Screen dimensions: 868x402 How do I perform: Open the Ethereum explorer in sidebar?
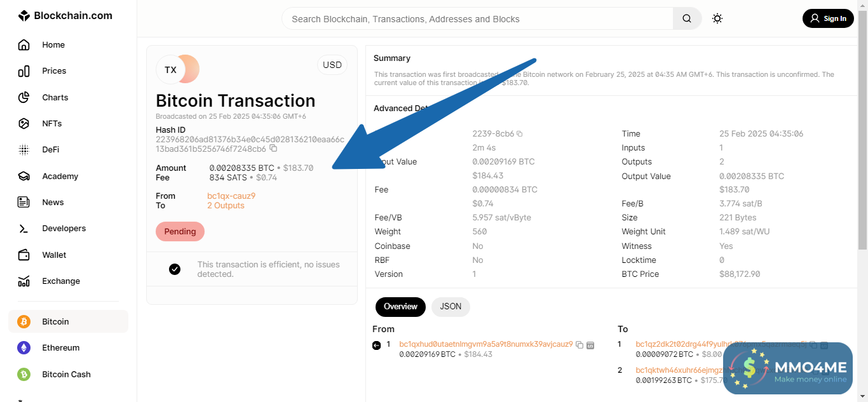[60, 348]
